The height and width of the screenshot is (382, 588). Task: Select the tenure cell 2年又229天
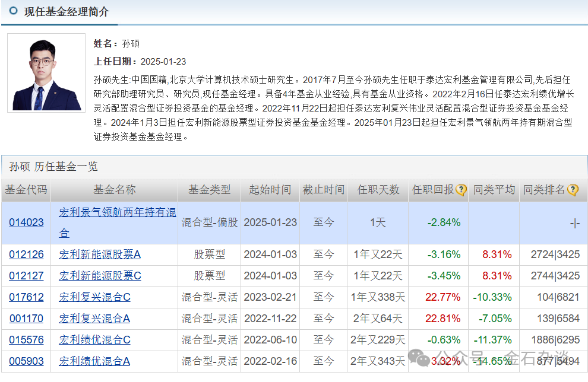(x=378, y=340)
